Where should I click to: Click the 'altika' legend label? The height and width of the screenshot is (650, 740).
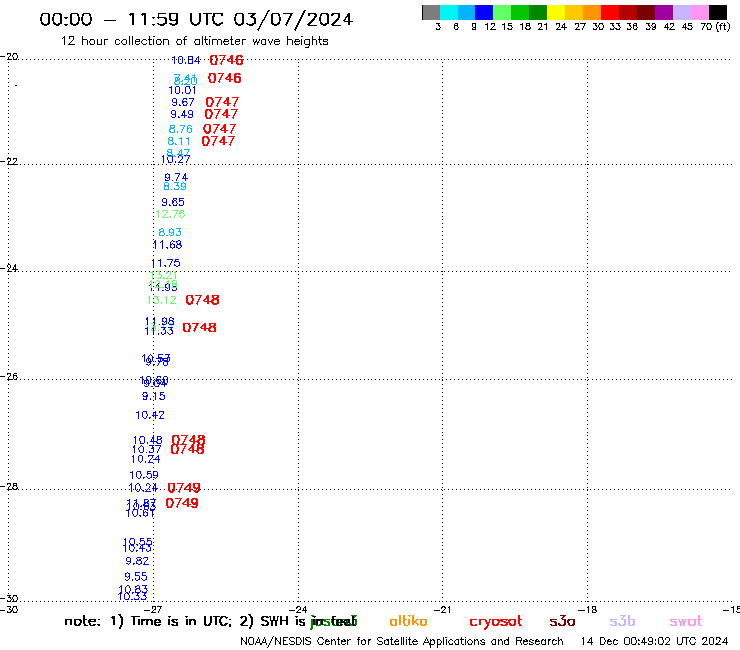(408, 621)
